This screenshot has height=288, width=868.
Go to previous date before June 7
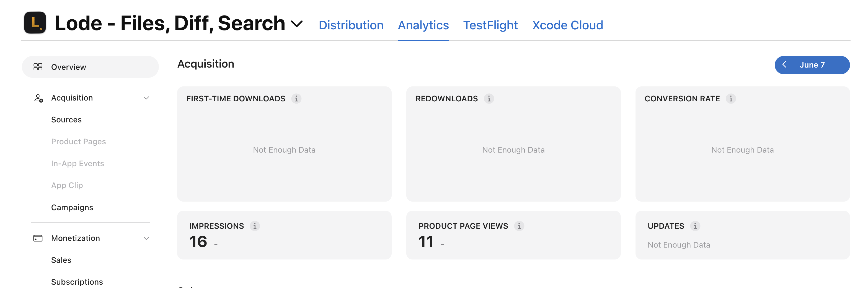[784, 65]
